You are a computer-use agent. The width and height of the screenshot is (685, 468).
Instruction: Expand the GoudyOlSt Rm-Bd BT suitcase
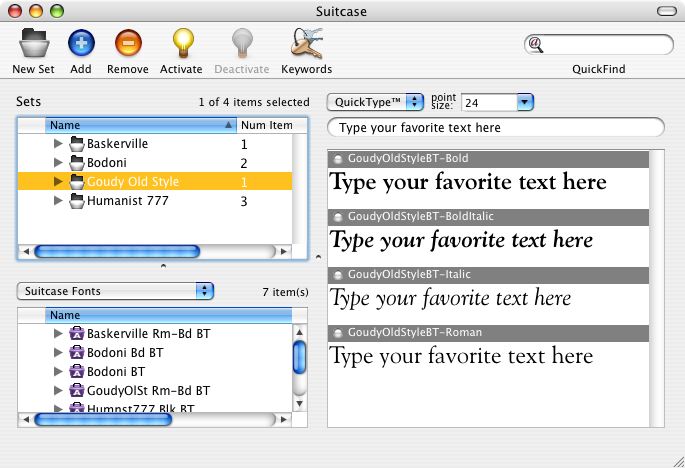tap(58, 390)
